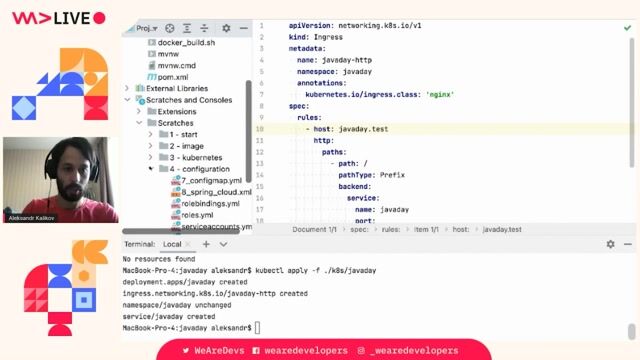Click the Scratches and Consoles icon

(140, 100)
